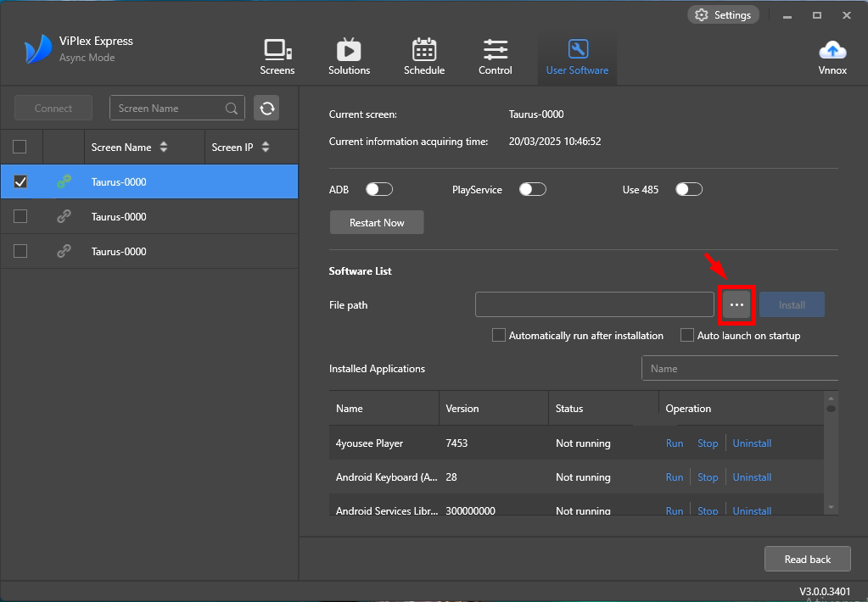Enable the ADB toggle
The height and width of the screenshot is (602, 868).
coord(379,189)
